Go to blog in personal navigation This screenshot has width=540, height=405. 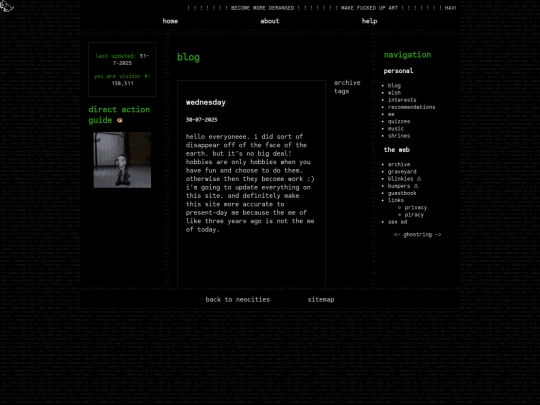pyautogui.click(x=394, y=85)
